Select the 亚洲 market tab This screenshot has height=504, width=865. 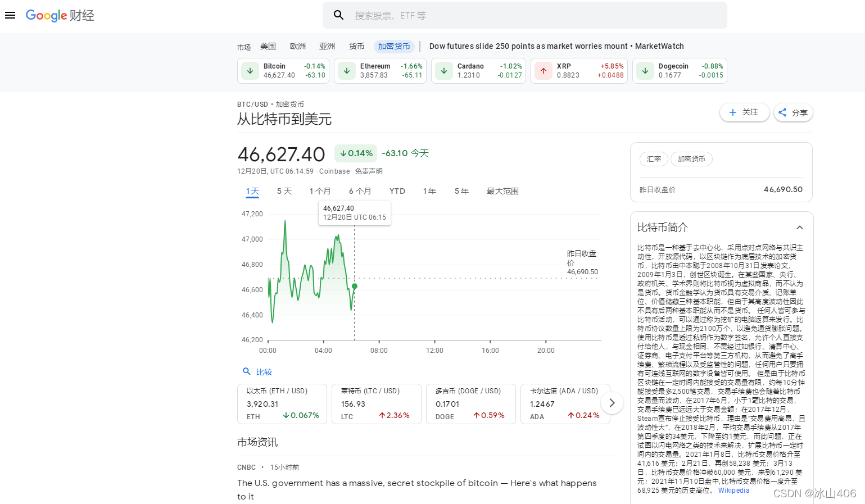(x=327, y=47)
